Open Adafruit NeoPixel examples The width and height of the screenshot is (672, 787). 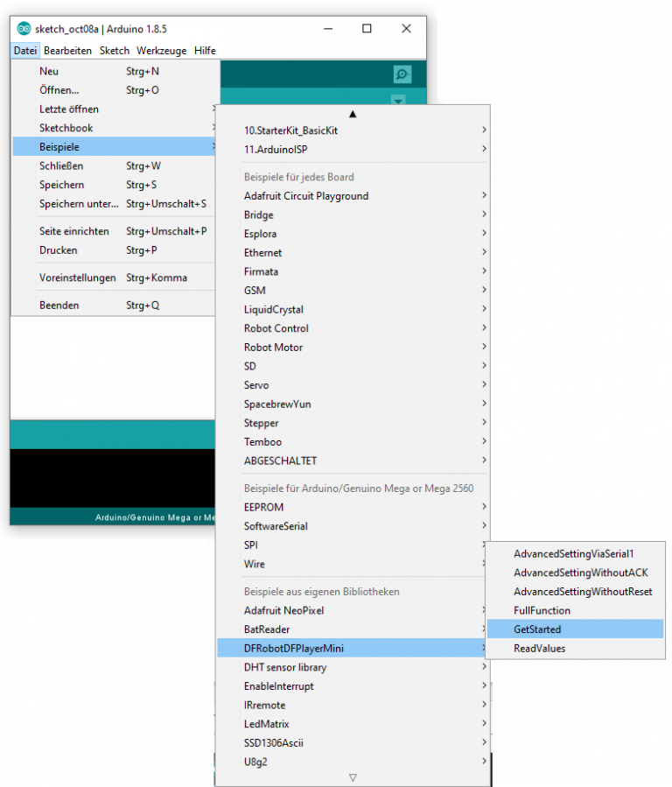pos(351,611)
